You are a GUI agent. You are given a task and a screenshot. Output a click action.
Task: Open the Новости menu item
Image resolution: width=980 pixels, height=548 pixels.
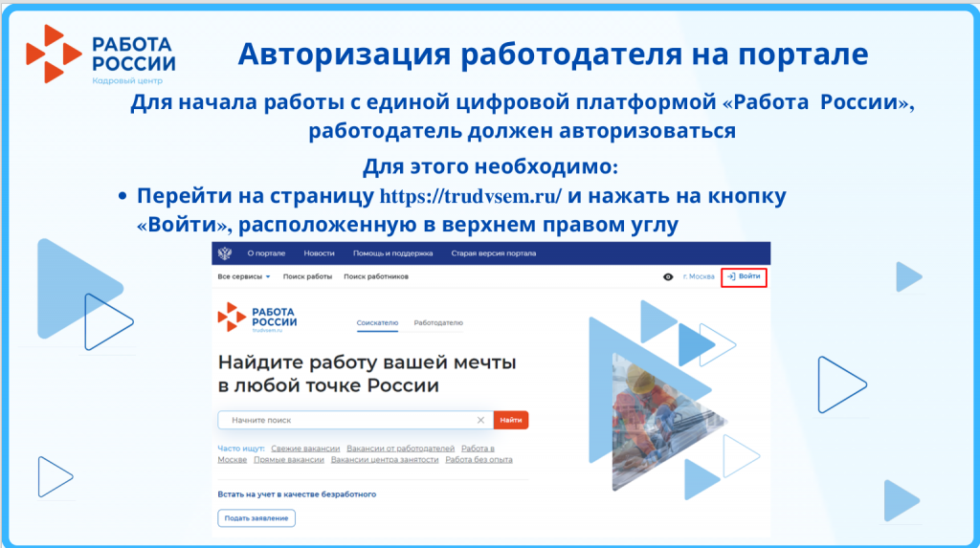click(x=319, y=254)
